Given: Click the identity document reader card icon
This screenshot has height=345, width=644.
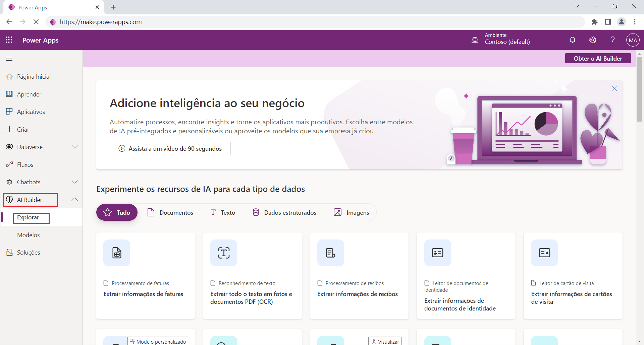Looking at the screenshot, I should point(438,253).
